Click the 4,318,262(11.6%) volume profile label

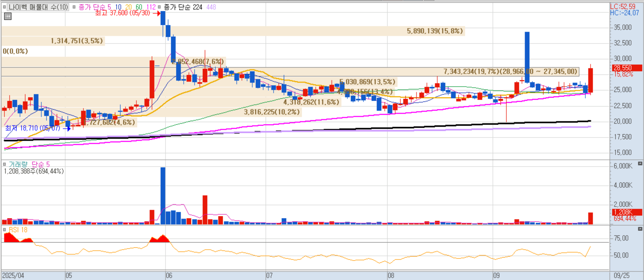[311, 102]
